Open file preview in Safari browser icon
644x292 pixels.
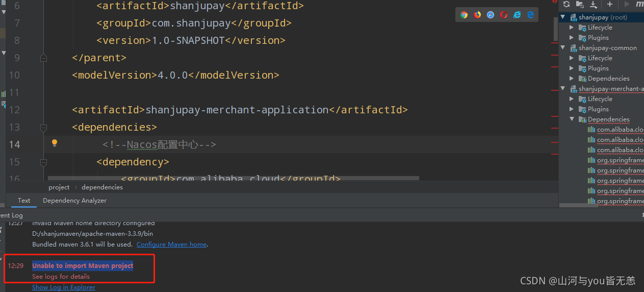point(491,15)
